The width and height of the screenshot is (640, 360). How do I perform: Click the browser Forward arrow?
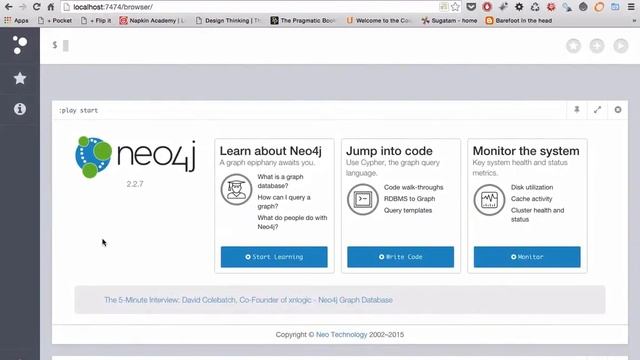(x=22, y=7)
